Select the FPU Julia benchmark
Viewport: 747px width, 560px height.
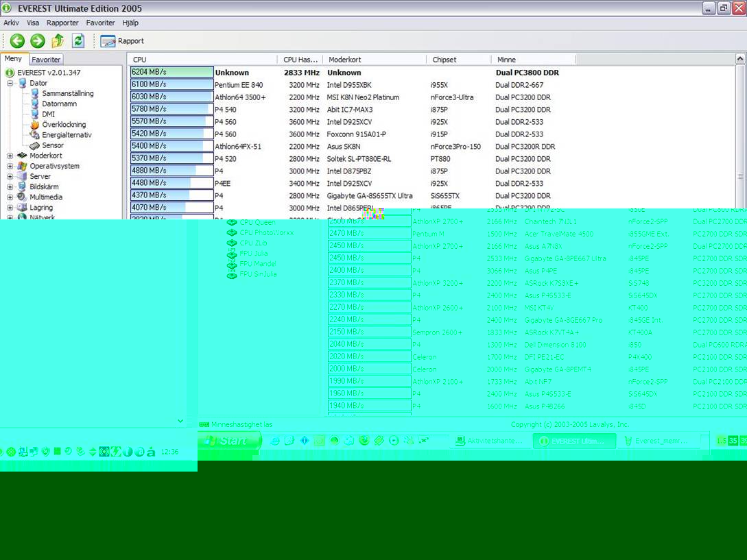coord(247,254)
